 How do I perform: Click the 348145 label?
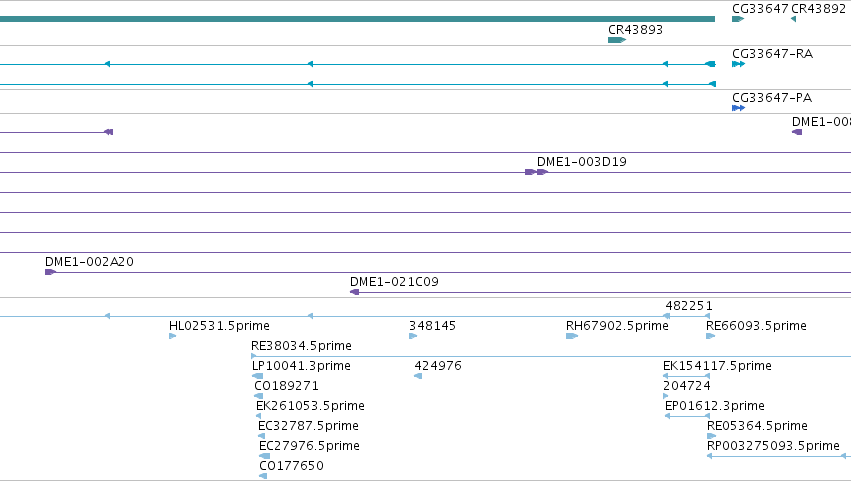click(x=433, y=326)
